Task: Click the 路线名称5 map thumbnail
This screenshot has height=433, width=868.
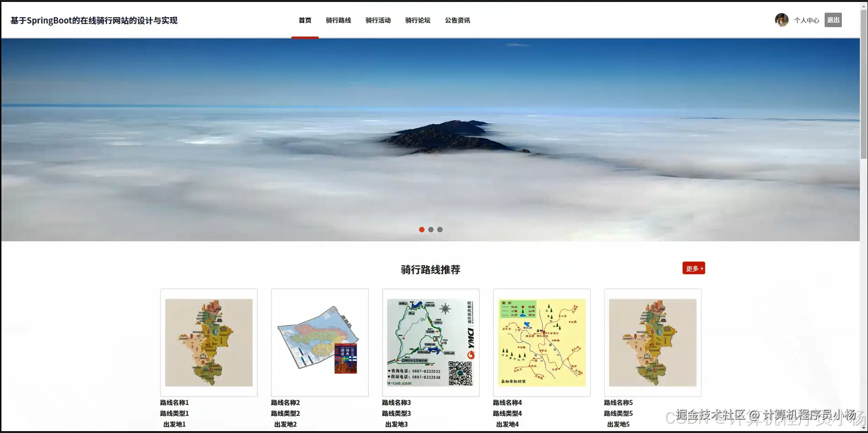Action: pyautogui.click(x=652, y=343)
